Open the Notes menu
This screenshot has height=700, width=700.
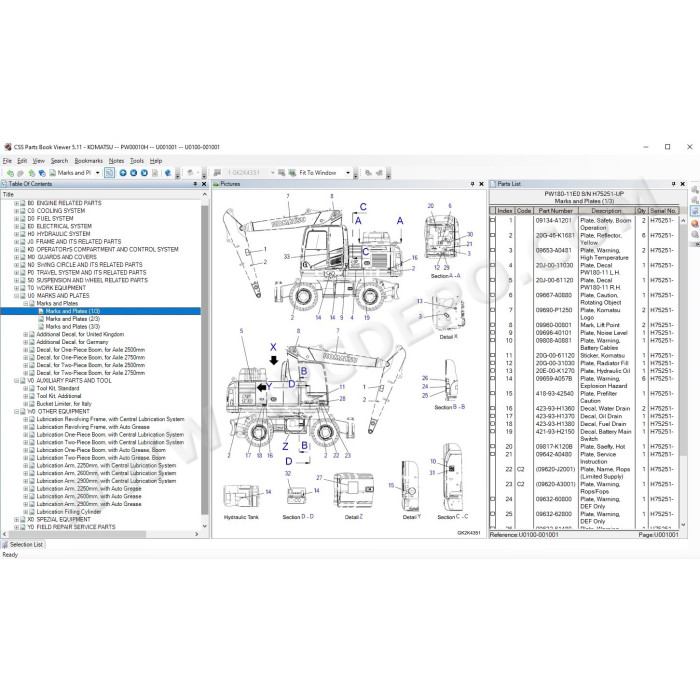[x=116, y=161]
